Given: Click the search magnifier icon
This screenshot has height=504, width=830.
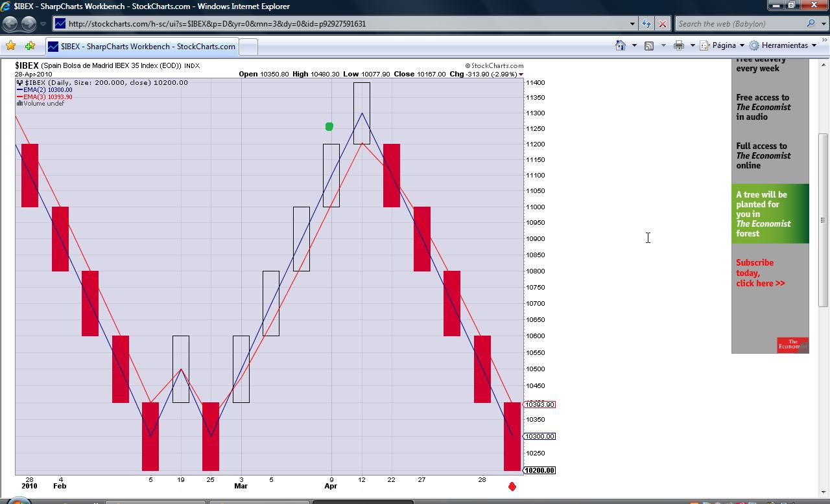Looking at the screenshot, I should point(811,23).
